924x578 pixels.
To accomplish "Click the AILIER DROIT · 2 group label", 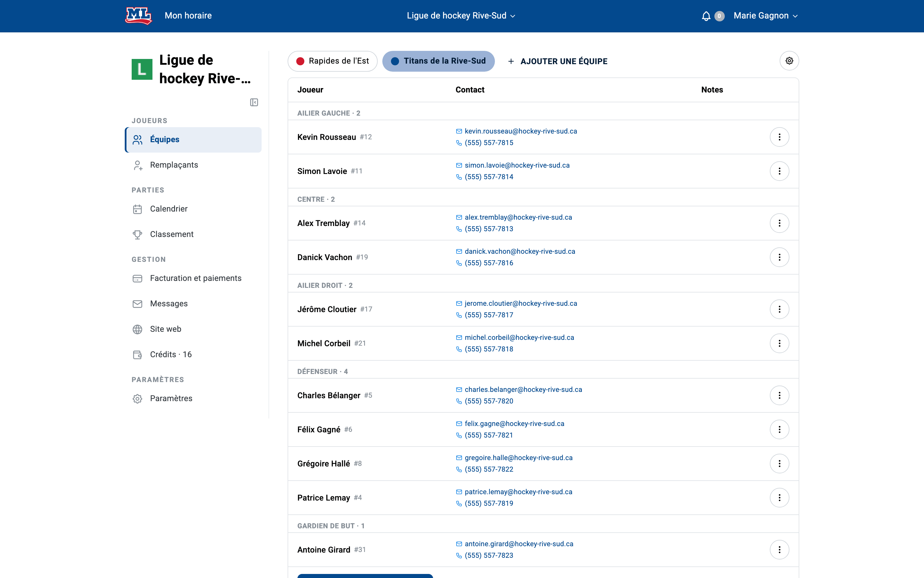I will pos(325,286).
